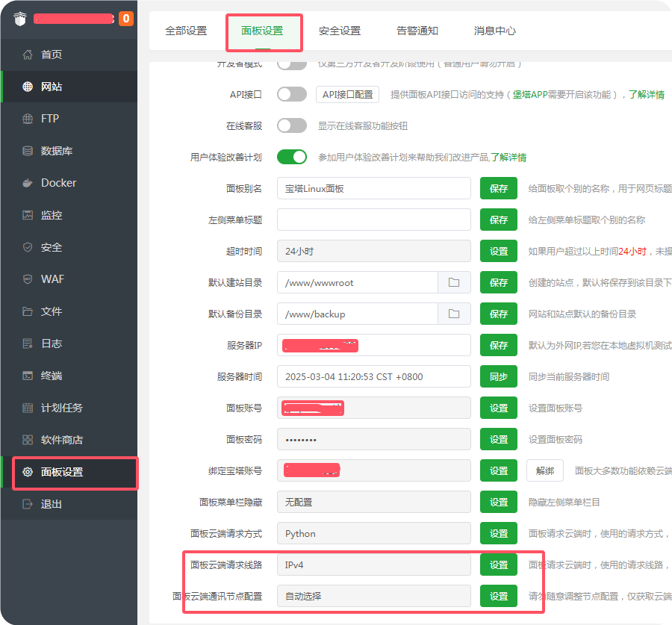
Task: Toggle the 在线客服 switch
Action: tap(292, 125)
